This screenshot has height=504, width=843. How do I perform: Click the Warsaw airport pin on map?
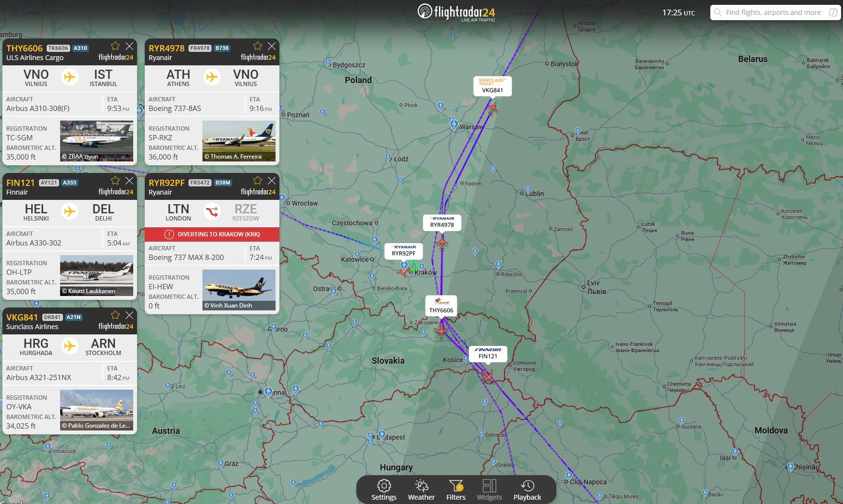454,125
